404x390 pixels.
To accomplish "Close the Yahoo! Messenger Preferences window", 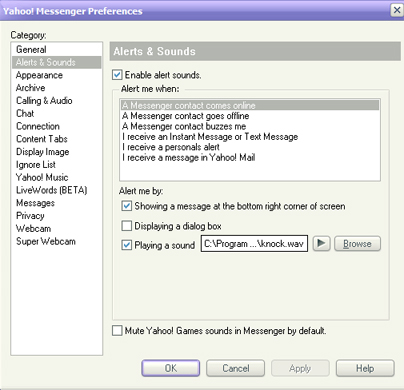I will [x=397, y=10].
